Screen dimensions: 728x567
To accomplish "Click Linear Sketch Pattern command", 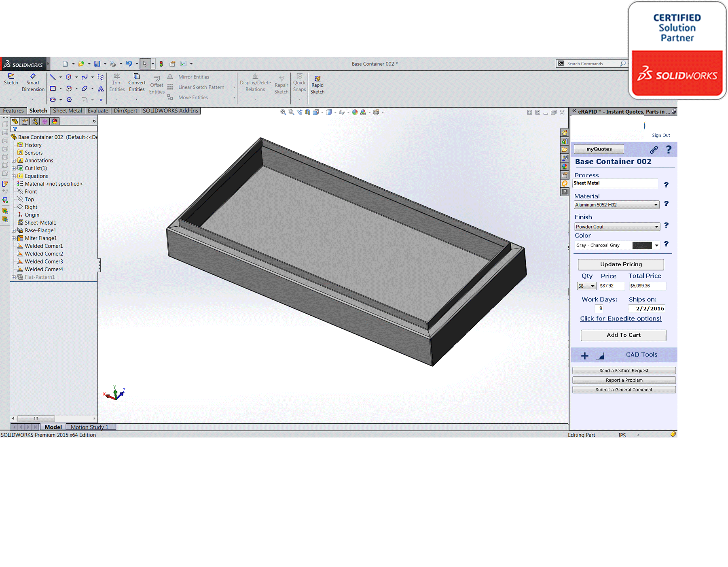I will click(x=196, y=87).
